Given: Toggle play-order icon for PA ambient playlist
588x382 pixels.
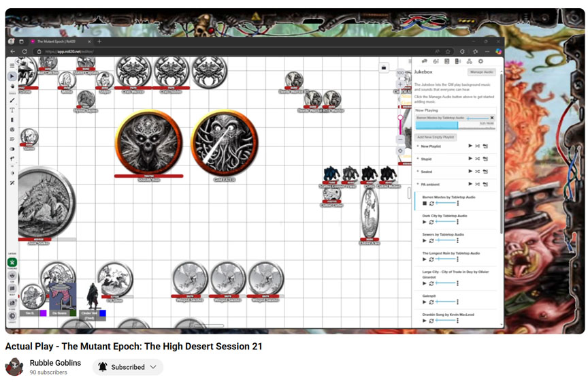Looking at the screenshot, I should click(x=486, y=184).
